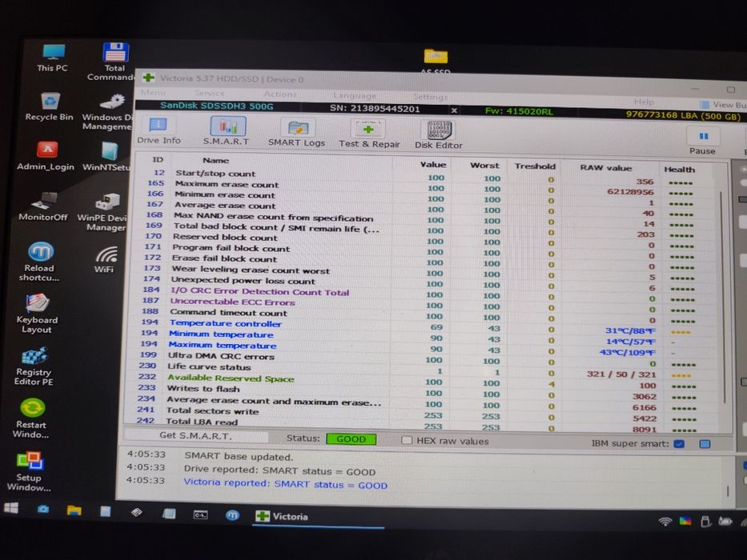Click the View Buffer button

pyautogui.click(x=723, y=105)
